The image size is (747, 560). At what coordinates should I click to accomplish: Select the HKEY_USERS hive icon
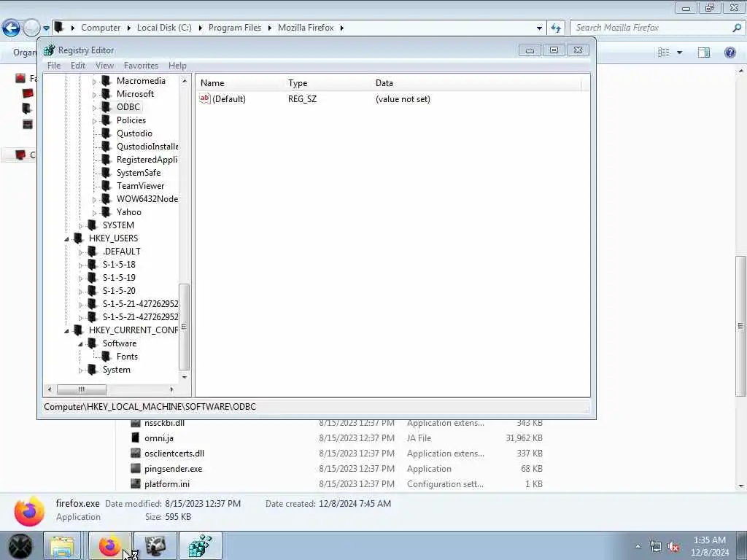[x=79, y=238]
